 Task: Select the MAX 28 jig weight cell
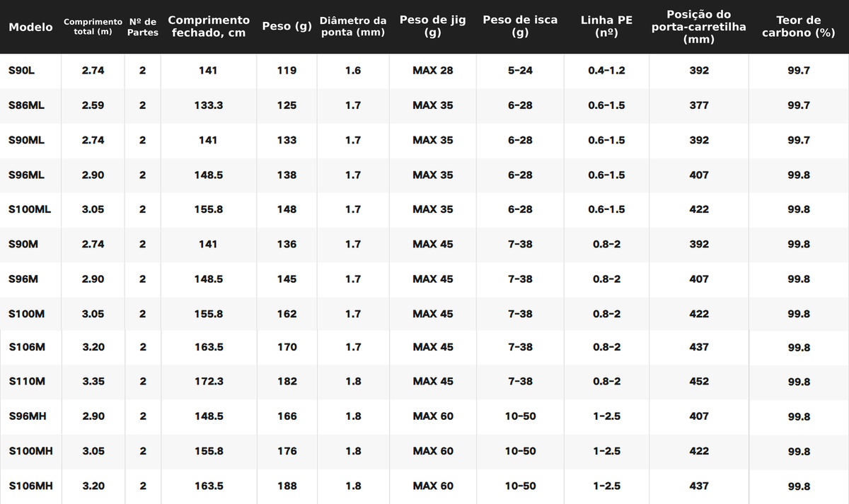tap(432, 71)
